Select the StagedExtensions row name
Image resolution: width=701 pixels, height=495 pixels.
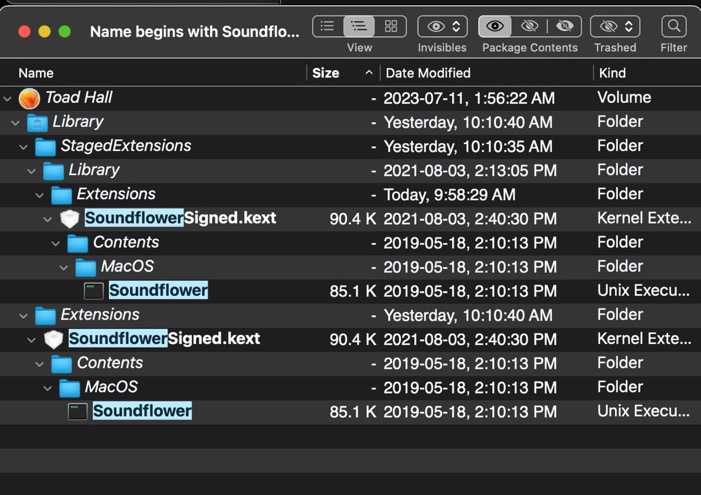coord(126,146)
